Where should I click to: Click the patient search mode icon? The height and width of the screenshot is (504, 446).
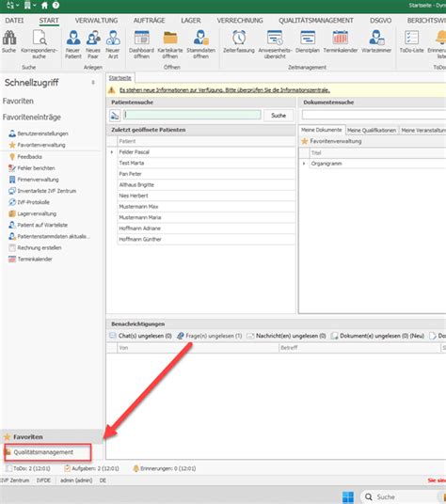coord(115,116)
